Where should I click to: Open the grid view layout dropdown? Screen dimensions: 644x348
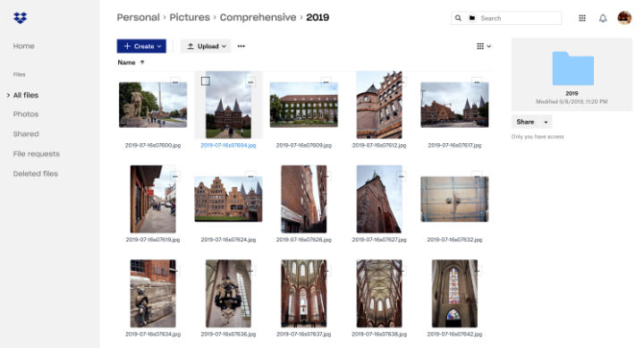(484, 46)
